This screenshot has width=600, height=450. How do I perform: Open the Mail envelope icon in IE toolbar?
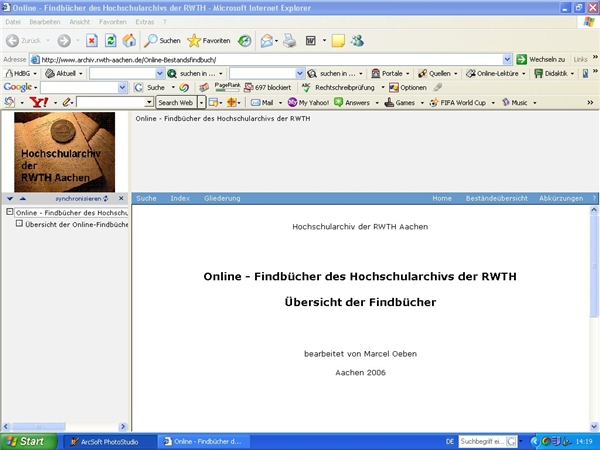coord(267,41)
